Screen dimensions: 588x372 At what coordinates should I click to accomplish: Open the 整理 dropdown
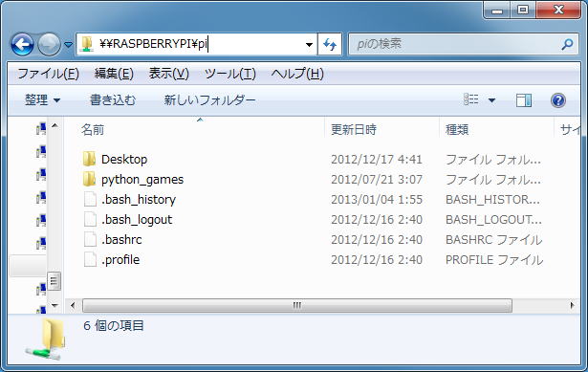tap(42, 100)
